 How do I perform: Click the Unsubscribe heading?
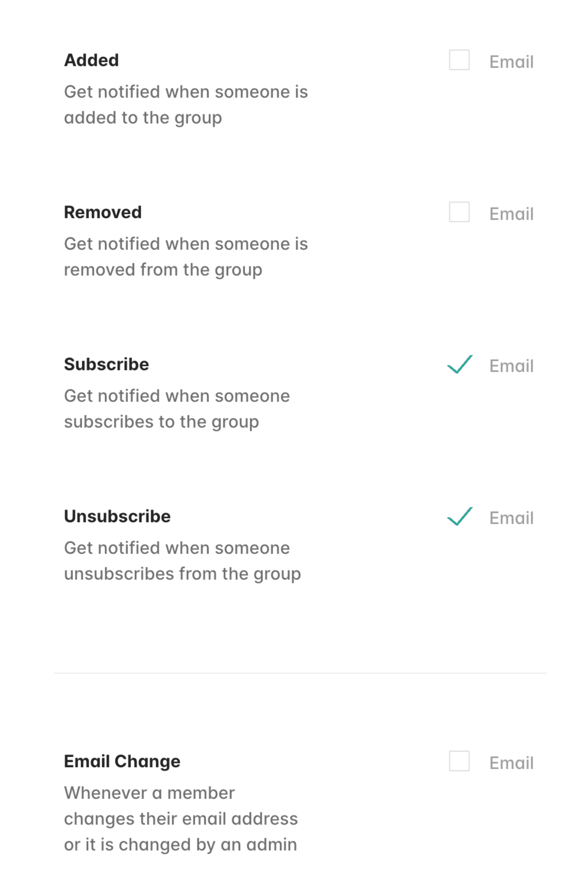pos(117,516)
